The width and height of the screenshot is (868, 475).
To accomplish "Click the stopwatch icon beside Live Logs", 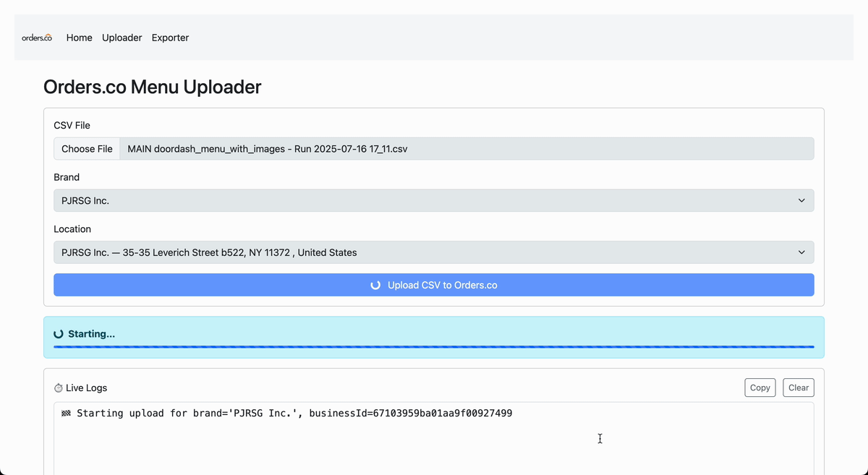I will tap(58, 388).
